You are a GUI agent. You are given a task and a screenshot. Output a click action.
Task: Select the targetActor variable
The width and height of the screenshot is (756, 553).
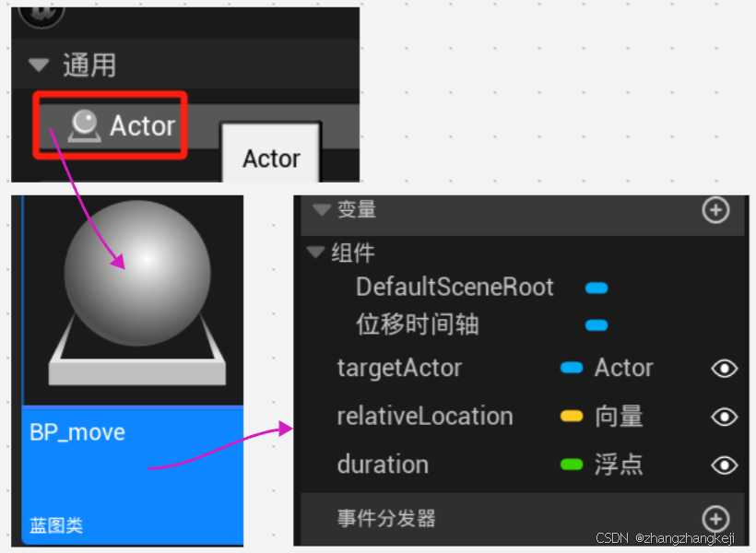(x=399, y=369)
